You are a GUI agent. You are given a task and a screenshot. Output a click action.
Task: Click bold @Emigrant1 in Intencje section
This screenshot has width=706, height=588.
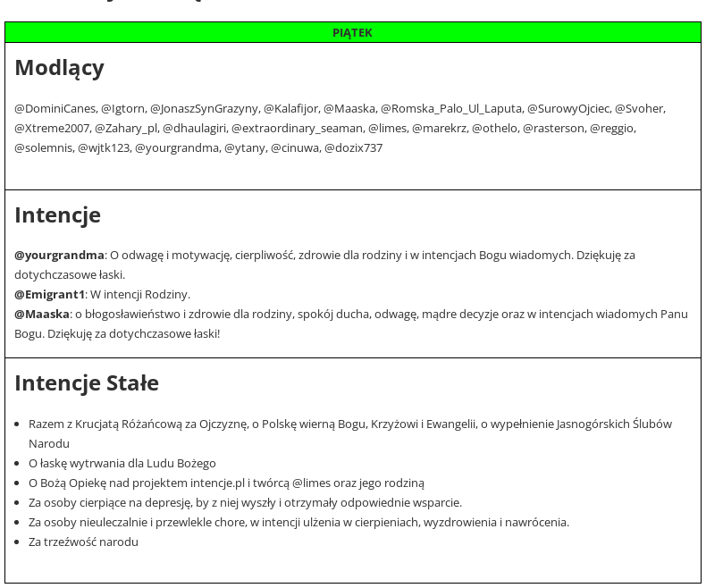click(x=49, y=294)
